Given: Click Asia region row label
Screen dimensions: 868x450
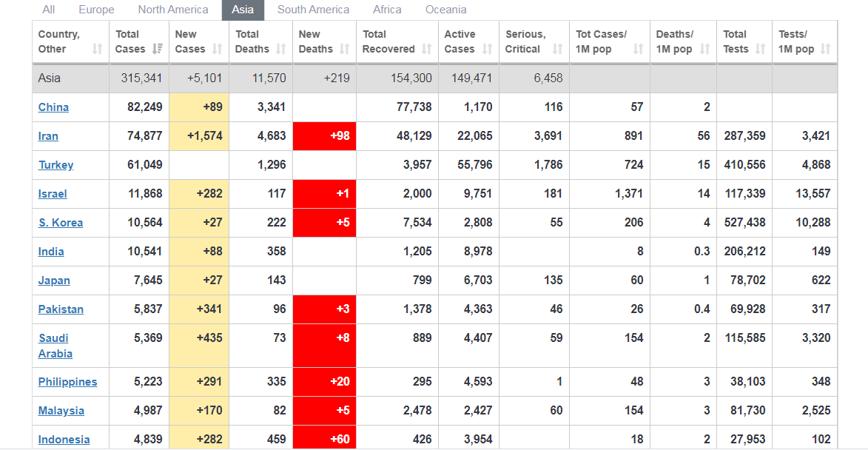Looking at the screenshot, I should click(50, 78).
